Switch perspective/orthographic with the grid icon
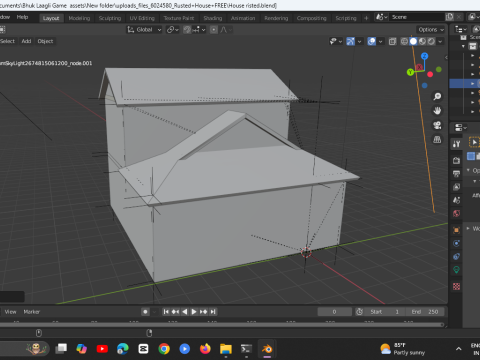This screenshot has height=360, width=480. (437, 139)
